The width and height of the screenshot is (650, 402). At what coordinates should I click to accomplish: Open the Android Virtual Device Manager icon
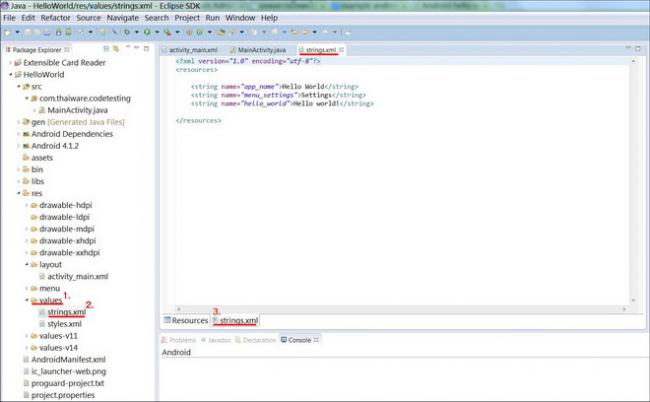coord(68,32)
